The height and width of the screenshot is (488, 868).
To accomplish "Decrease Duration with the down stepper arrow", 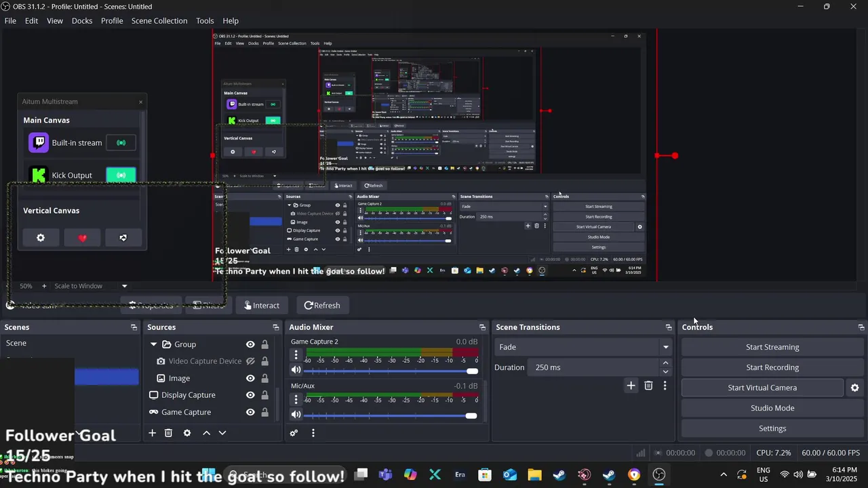I will pos(665,371).
